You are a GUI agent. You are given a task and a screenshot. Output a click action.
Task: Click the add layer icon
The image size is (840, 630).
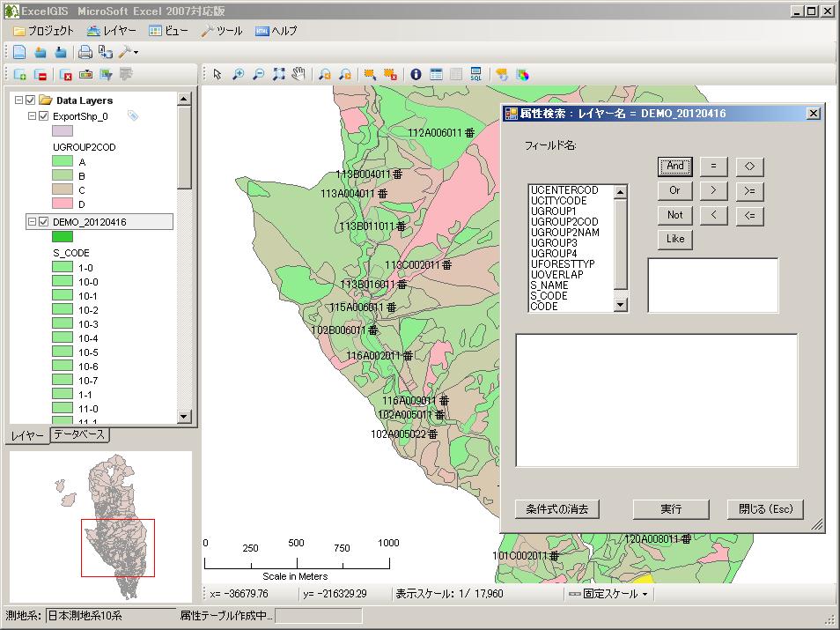19,75
